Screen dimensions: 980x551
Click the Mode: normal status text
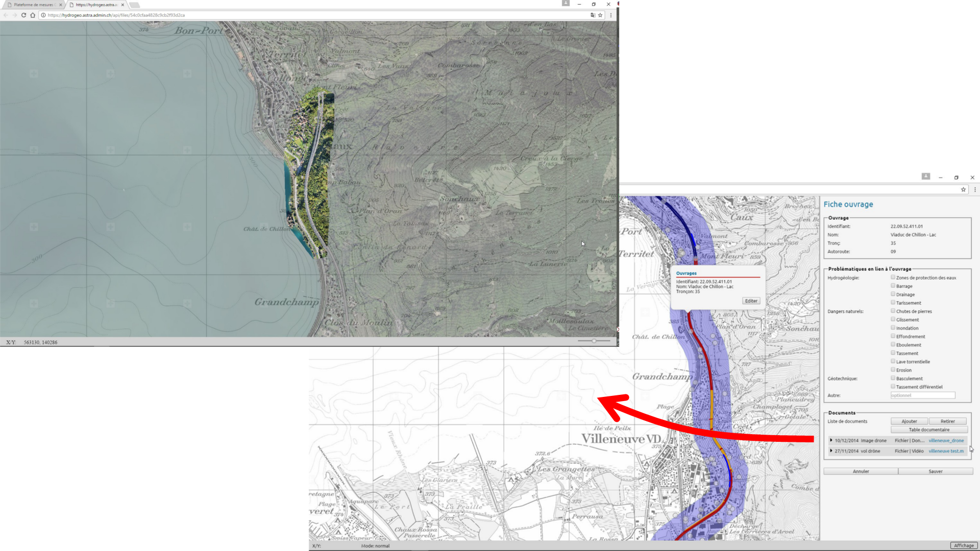pyautogui.click(x=375, y=546)
